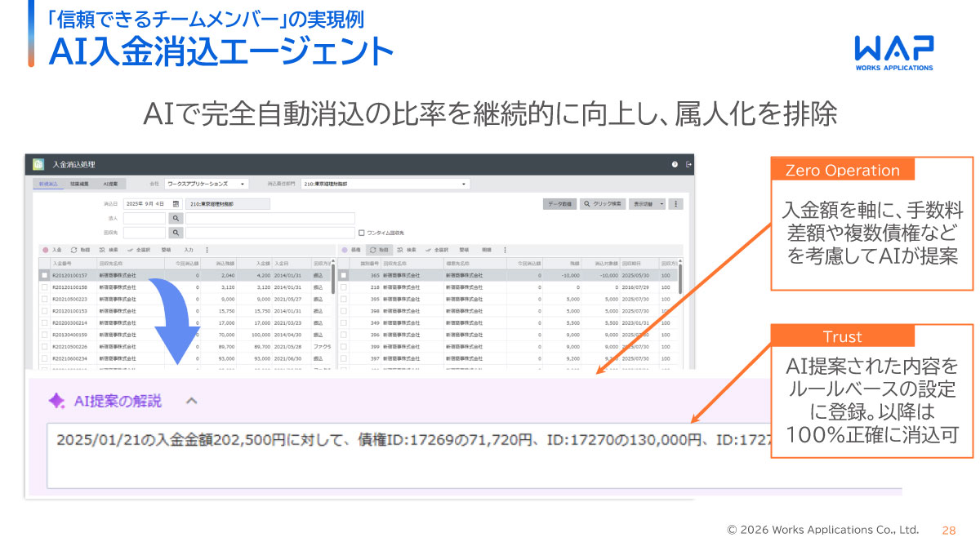Check the 債権 row 365 checkbox

[344, 276]
